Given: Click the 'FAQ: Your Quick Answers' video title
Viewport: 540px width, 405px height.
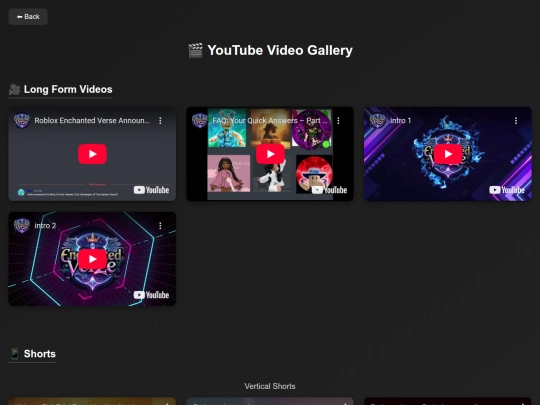Looking at the screenshot, I should pyautogui.click(x=270, y=121).
